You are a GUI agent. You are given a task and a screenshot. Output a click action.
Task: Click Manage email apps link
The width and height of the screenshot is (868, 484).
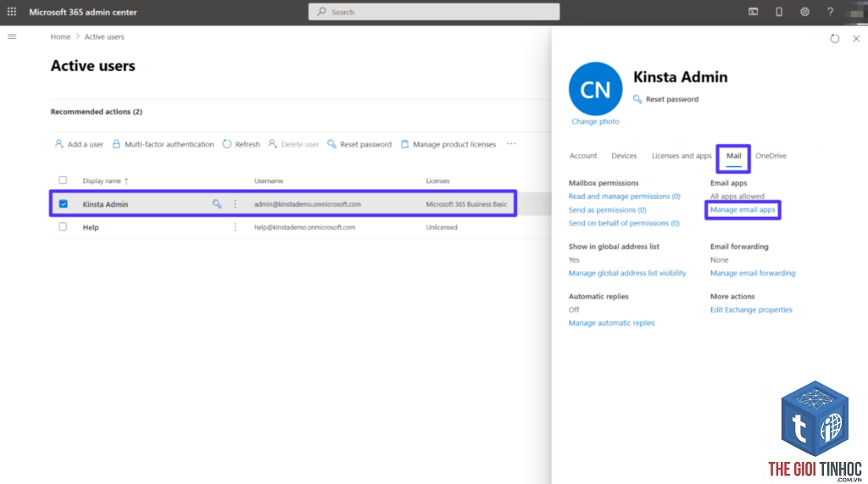click(743, 209)
